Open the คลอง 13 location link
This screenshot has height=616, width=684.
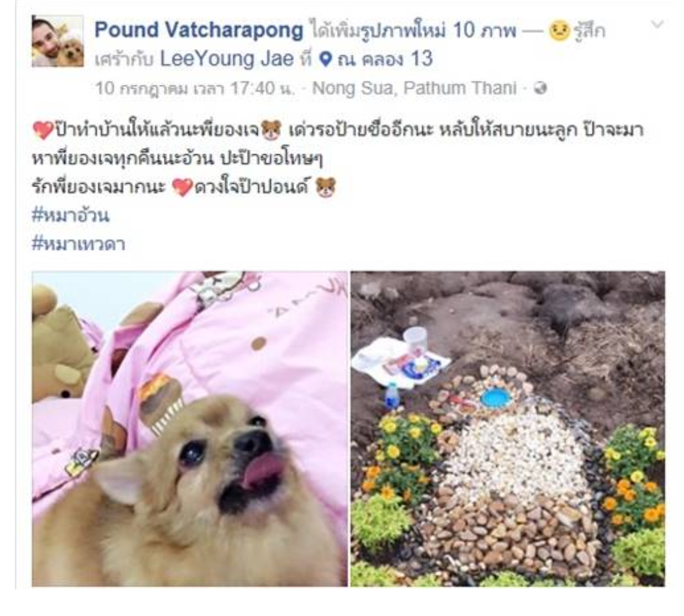385,59
